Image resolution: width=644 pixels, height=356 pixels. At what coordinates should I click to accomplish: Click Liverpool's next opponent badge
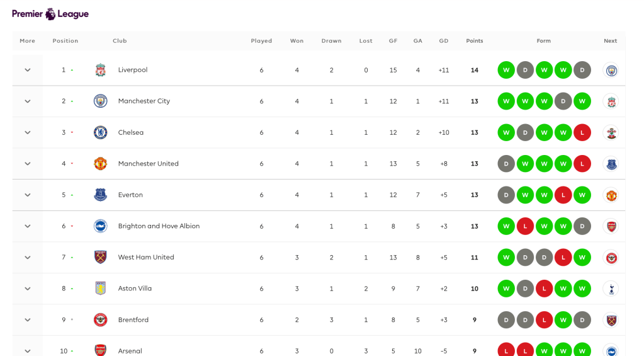[610, 70]
